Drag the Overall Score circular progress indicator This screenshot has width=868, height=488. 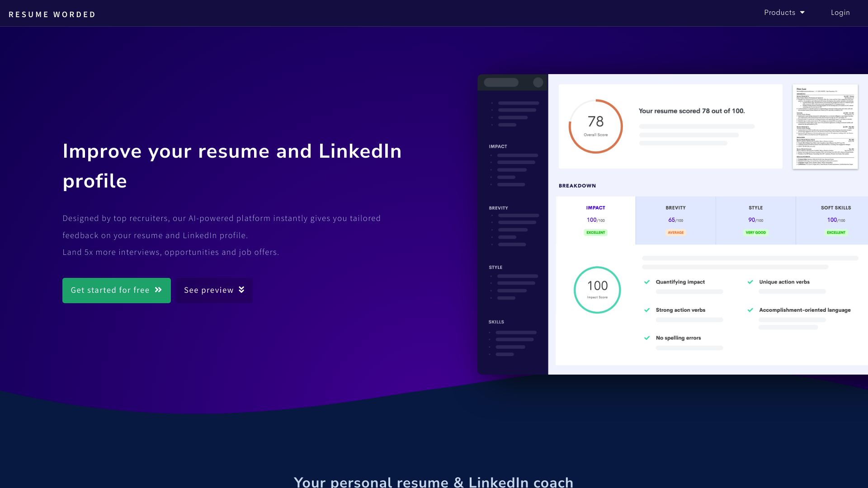(595, 125)
